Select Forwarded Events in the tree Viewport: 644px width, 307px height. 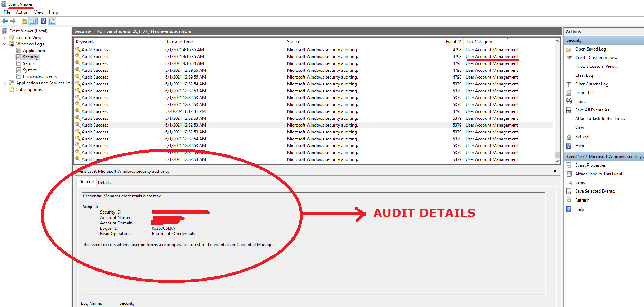pyautogui.click(x=40, y=76)
